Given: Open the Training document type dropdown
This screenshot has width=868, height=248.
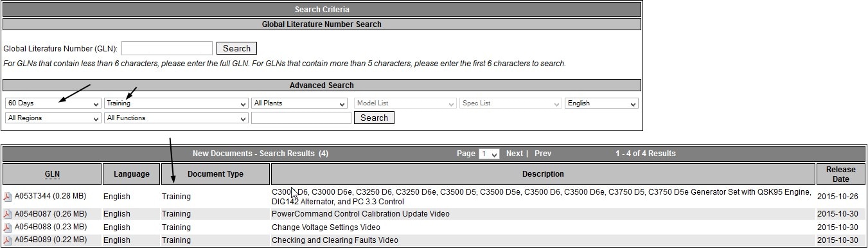Looking at the screenshot, I should [x=176, y=103].
